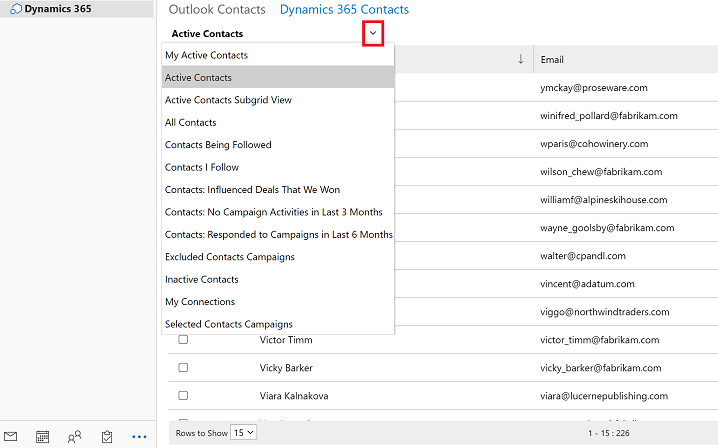Choose Selected Contacts Campaigns view
Viewport: 718px width, 448px height.
[278, 324]
